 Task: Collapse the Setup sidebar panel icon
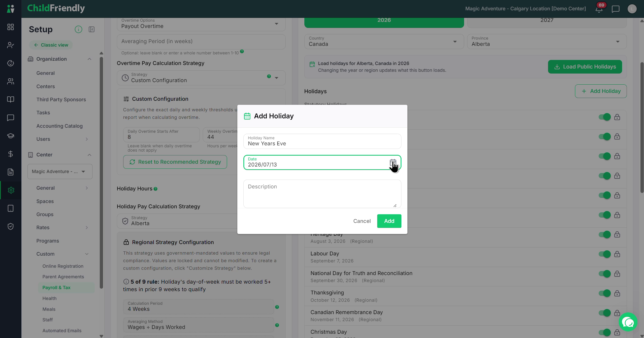91,29
